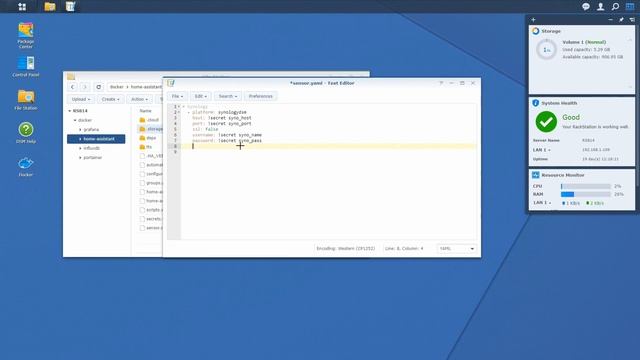This screenshot has height=360, width=640.
Task: Fold the code block at line 2
Action: pyautogui.click(x=179, y=112)
